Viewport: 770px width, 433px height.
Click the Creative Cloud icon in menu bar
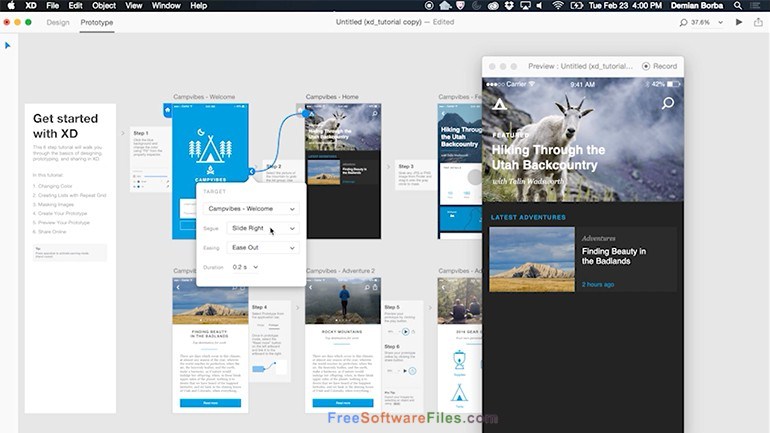[493, 5]
